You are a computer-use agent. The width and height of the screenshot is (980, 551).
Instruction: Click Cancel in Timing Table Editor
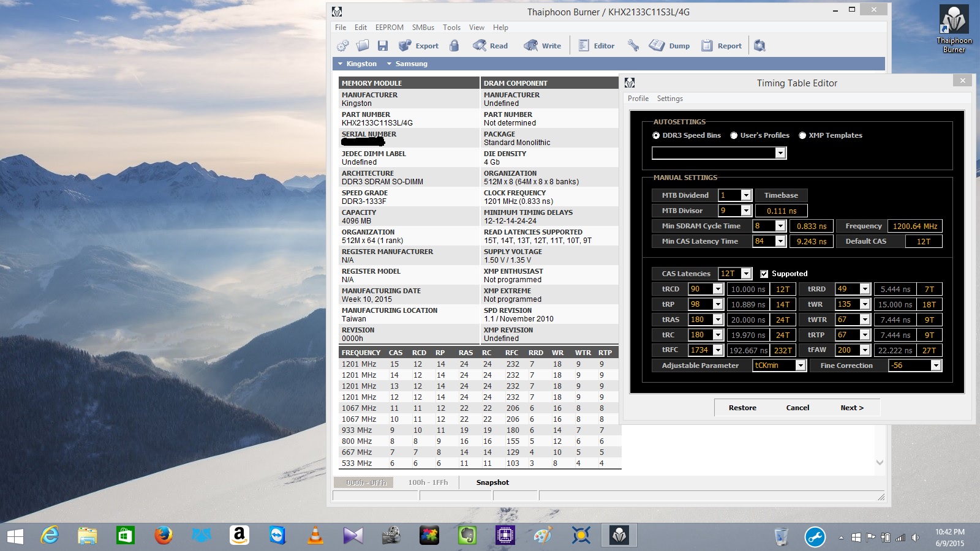point(797,408)
